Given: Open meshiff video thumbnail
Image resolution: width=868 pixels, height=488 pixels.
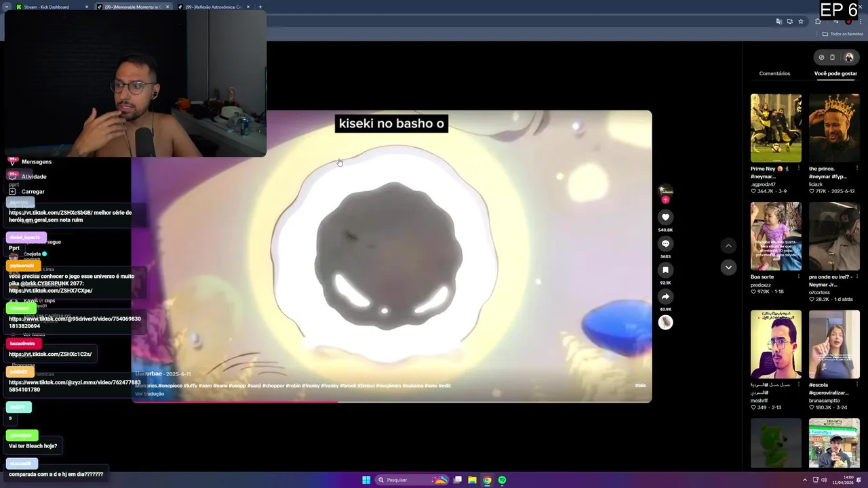Looking at the screenshot, I should [776, 344].
